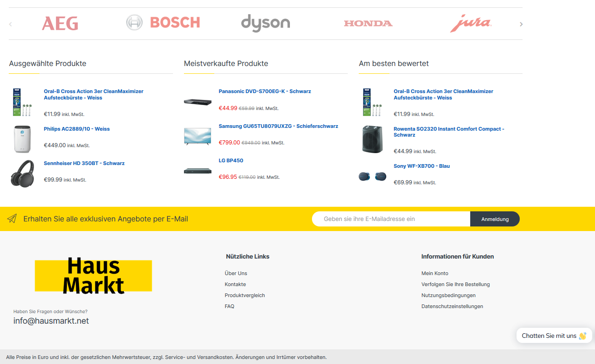Open the Philips AC2889/10 product image
This screenshot has width=595, height=364.
click(x=22, y=139)
